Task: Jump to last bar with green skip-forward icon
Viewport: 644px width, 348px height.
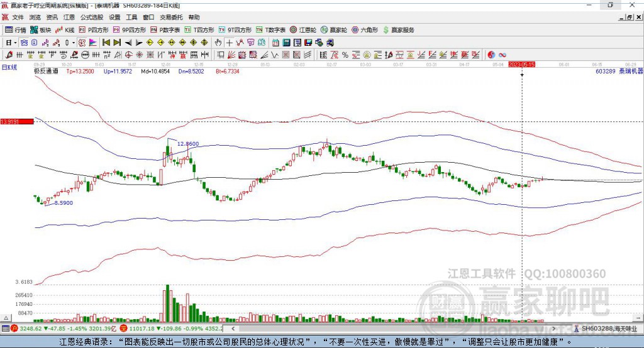Action: [x=117, y=43]
